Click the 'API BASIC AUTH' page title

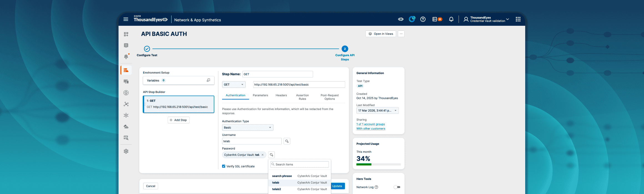click(164, 34)
